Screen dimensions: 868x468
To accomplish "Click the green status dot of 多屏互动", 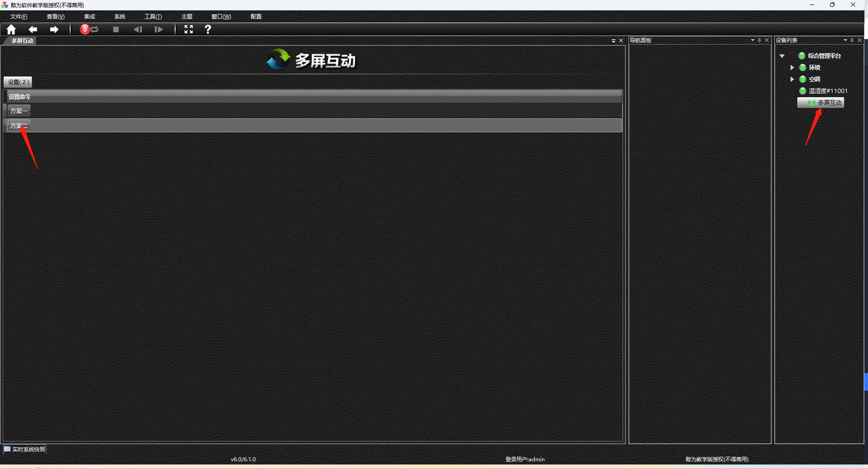I will pyautogui.click(x=812, y=103).
